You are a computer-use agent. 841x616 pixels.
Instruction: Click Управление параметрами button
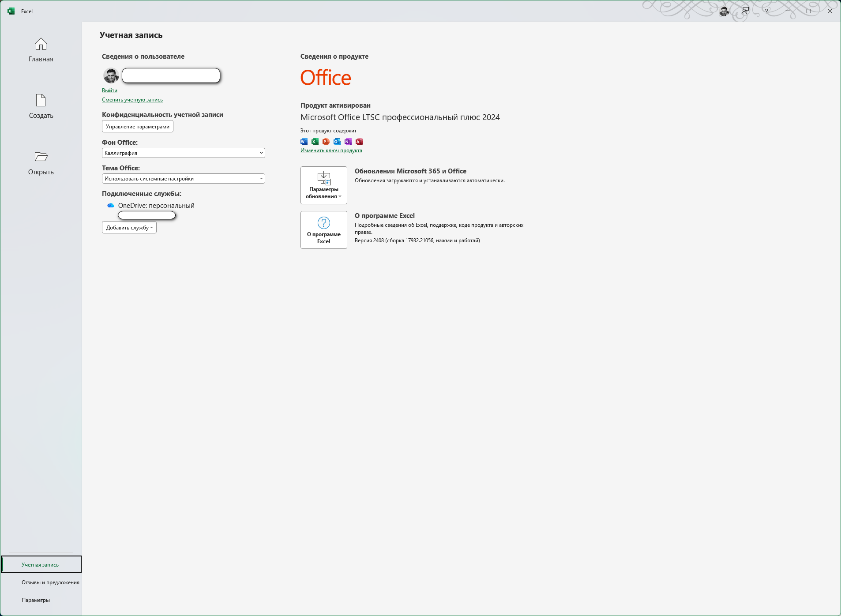[138, 127]
